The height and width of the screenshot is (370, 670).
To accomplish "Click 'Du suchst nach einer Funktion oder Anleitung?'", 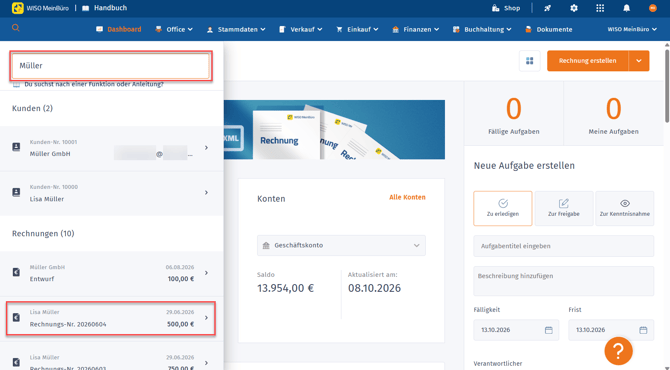I will click(x=94, y=85).
